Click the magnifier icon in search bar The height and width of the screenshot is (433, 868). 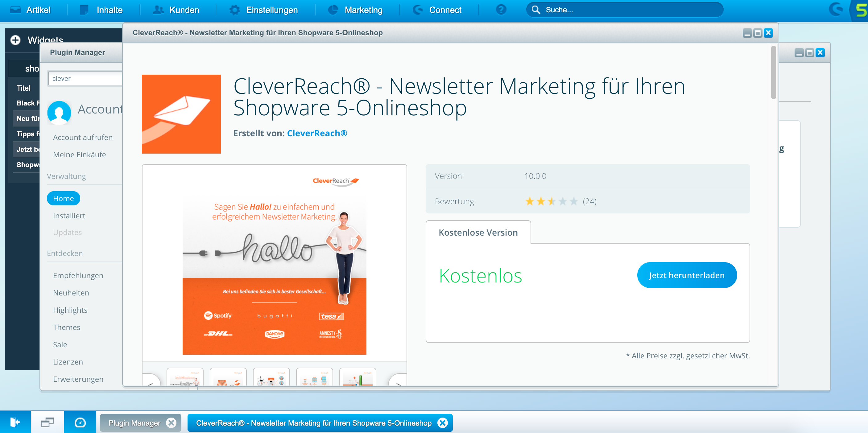[x=536, y=10]
